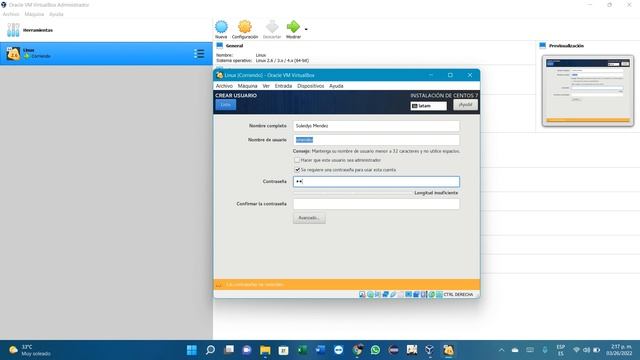Click the Nueva toolbar icon in VirtualBox Administrador
The width and height of the screenshot is (640, 360).
point(221,29)
